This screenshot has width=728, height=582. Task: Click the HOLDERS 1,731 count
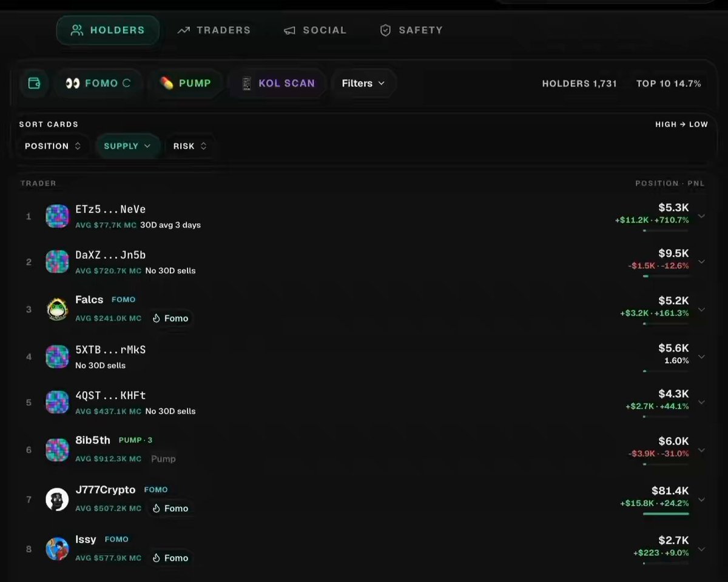[x=579, y=84]
